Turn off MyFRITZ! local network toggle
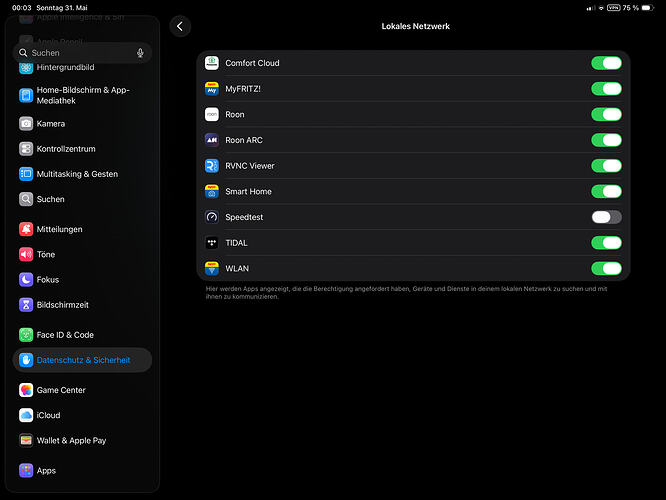Image resolution: width=666 pixels, height=500 pixels. pos(606,89)
